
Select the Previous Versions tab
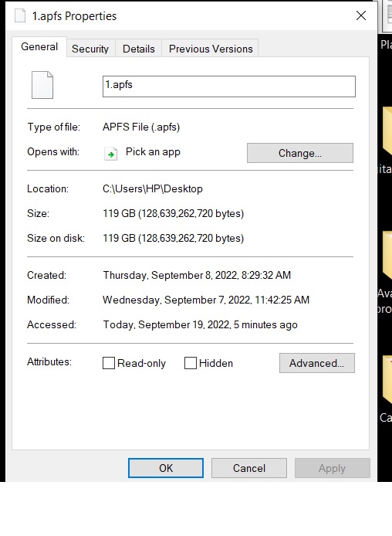coord(211,49)
